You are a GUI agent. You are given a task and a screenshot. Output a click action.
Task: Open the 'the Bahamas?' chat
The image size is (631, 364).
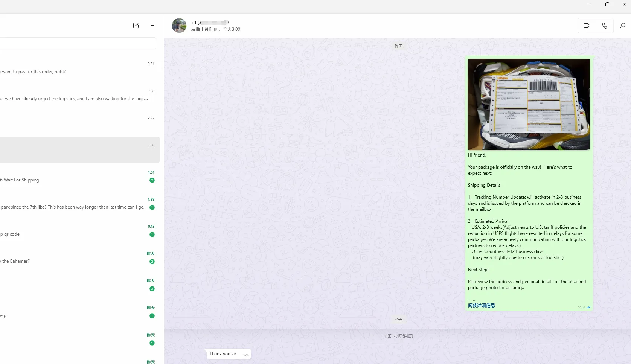coord(80,258)
